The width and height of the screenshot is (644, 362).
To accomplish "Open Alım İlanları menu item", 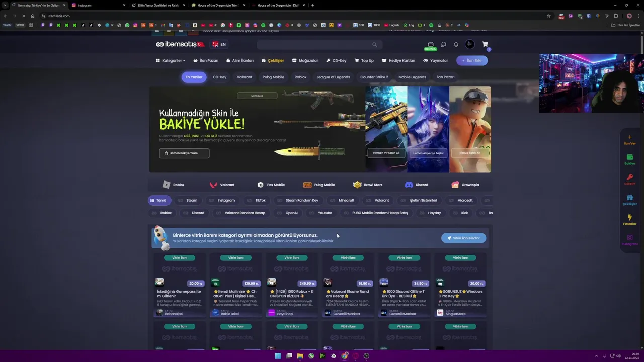I will point(239,60).
